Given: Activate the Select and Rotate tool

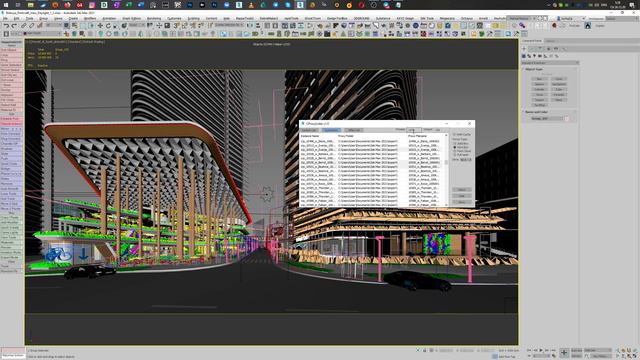Looking at the screenshot, I should (108, 25).
